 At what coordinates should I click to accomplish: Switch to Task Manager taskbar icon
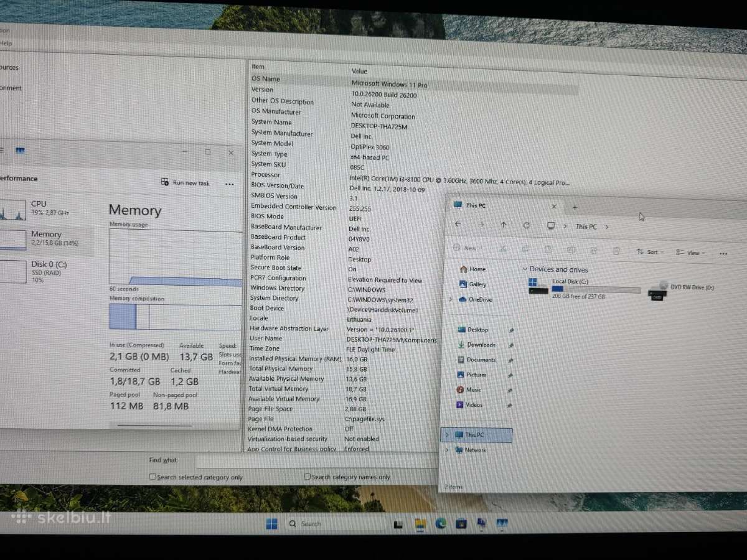point(502,524)
